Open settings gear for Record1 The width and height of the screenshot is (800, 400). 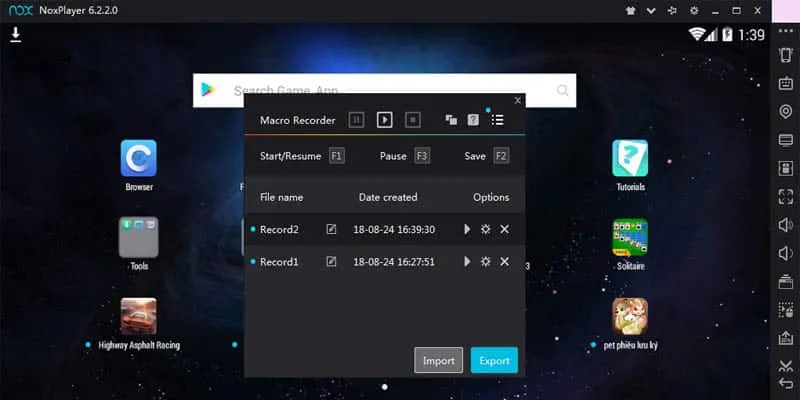point(486,262)
